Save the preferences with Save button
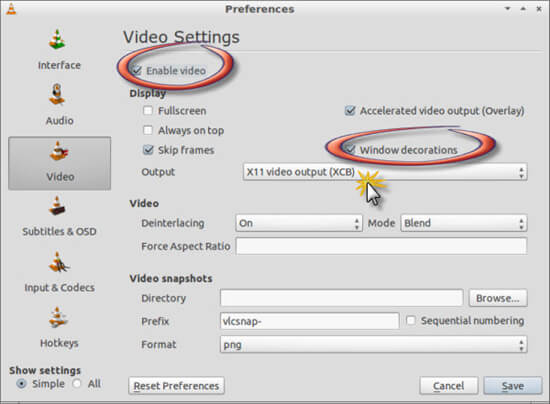 click(512, 386)
